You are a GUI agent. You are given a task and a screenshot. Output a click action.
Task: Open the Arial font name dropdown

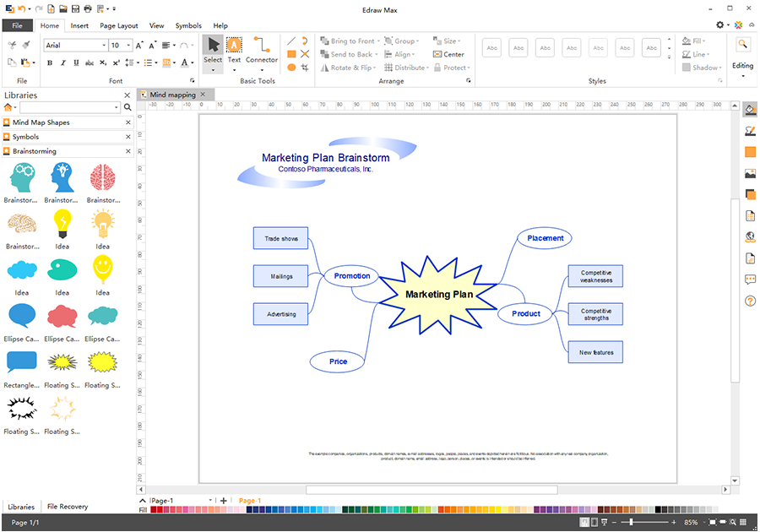pos(103,46)
